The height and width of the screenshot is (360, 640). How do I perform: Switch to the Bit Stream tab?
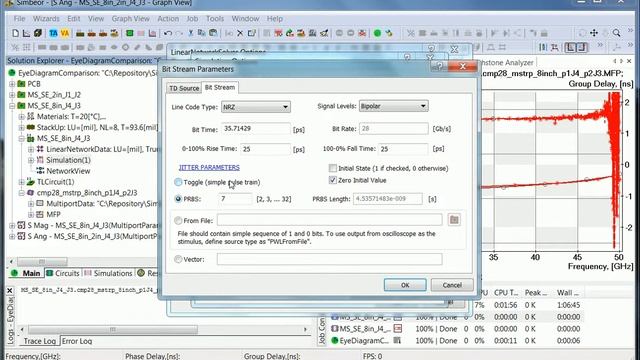220,87
